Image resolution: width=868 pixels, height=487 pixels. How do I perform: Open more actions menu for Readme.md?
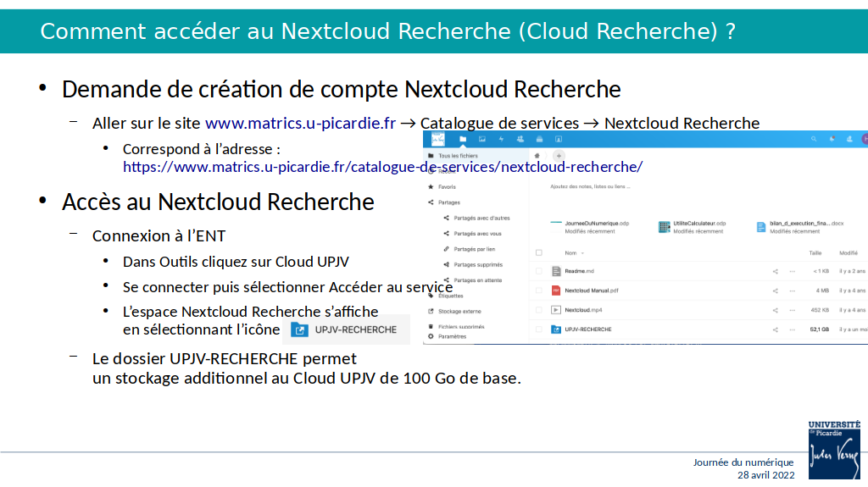tap(793, 271)
